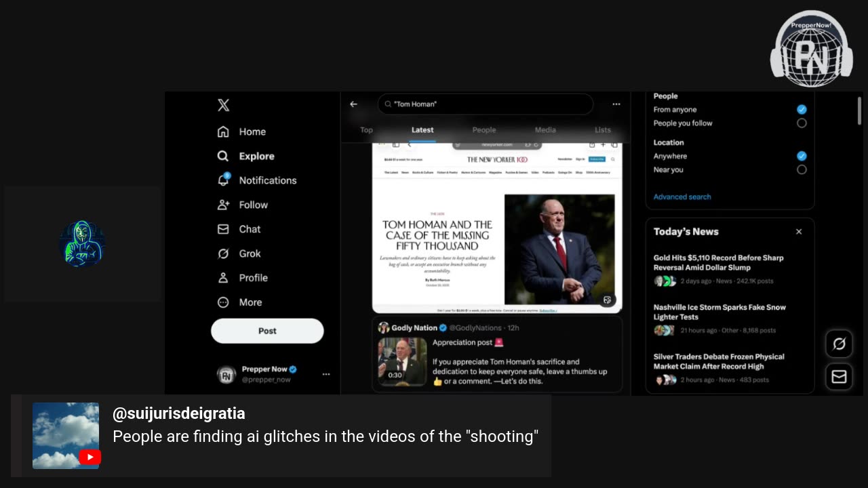
Task: Go back with the left arrow
Action: point(353,104)
